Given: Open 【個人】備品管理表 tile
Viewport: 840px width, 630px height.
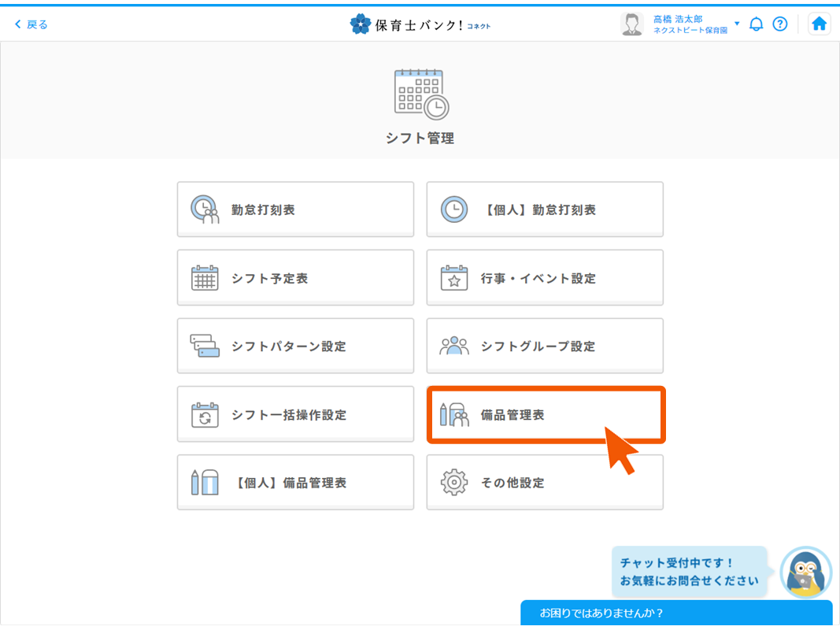Looking at the screenshot, I should pyautogui.click(x=295, y=483).
